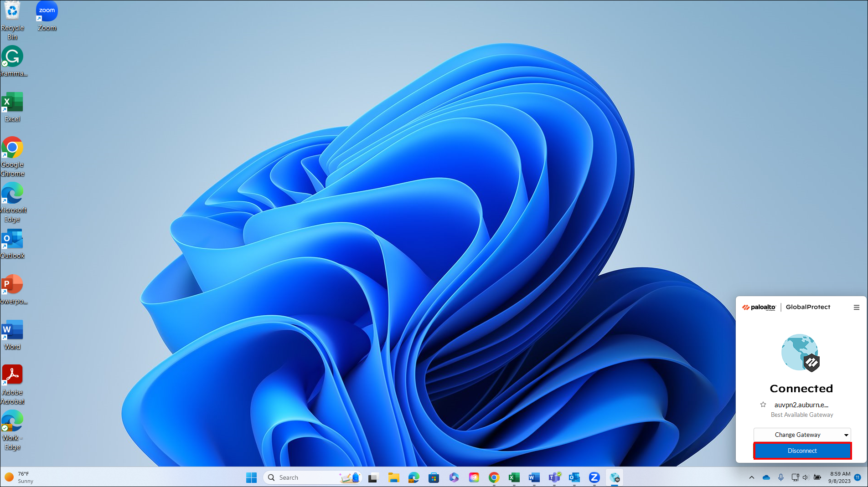Open Microsoft Teams from the taskbar
Viewport: 868px width, 487px height.
pos(554,477)
